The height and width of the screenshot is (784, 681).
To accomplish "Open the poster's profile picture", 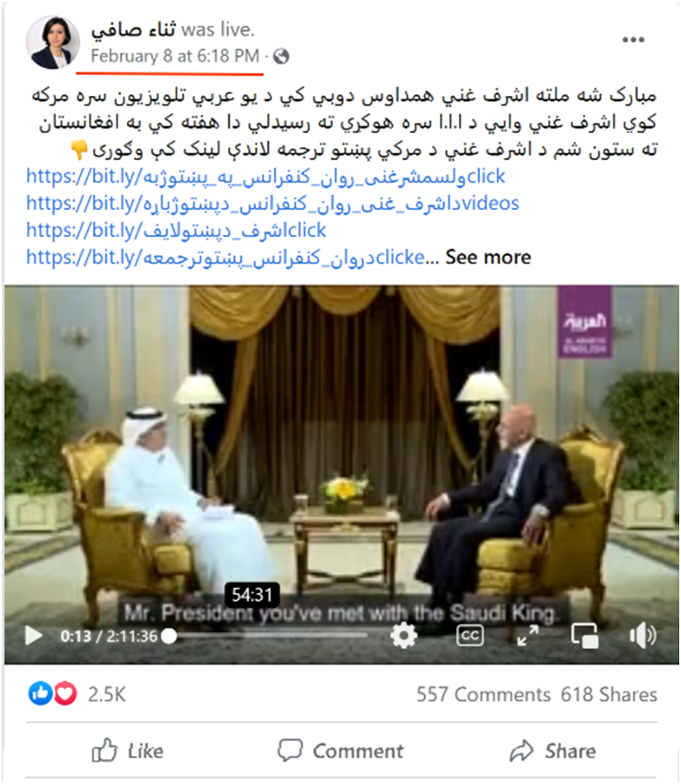I will coord(53,41).
